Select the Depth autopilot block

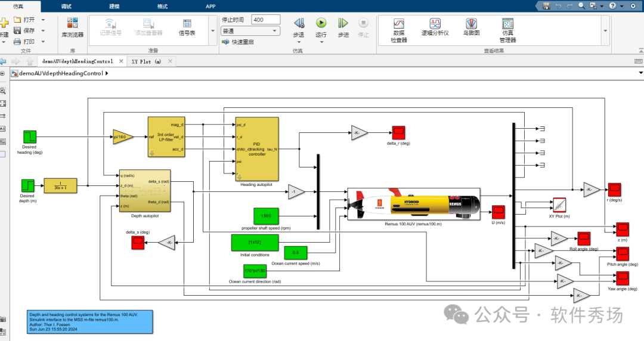145,191
